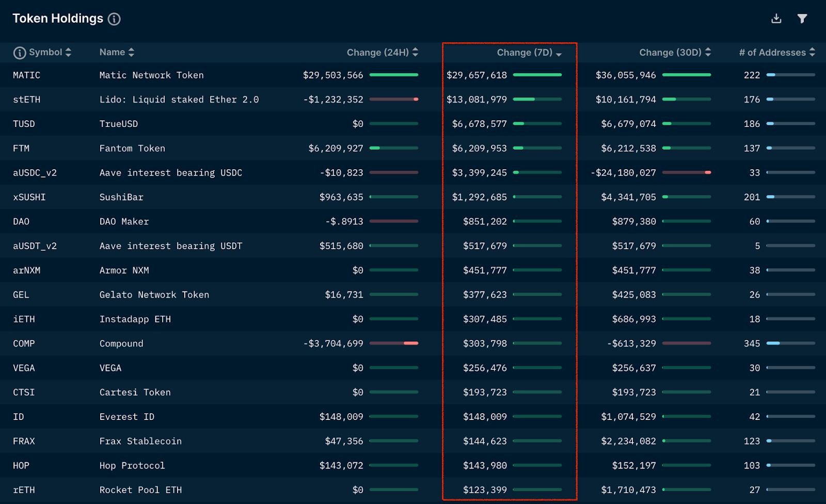Image resolution: width=826 pixels, height=504 pixels.
Task: Click the VEGA name cell
Action: coord(110,368)
